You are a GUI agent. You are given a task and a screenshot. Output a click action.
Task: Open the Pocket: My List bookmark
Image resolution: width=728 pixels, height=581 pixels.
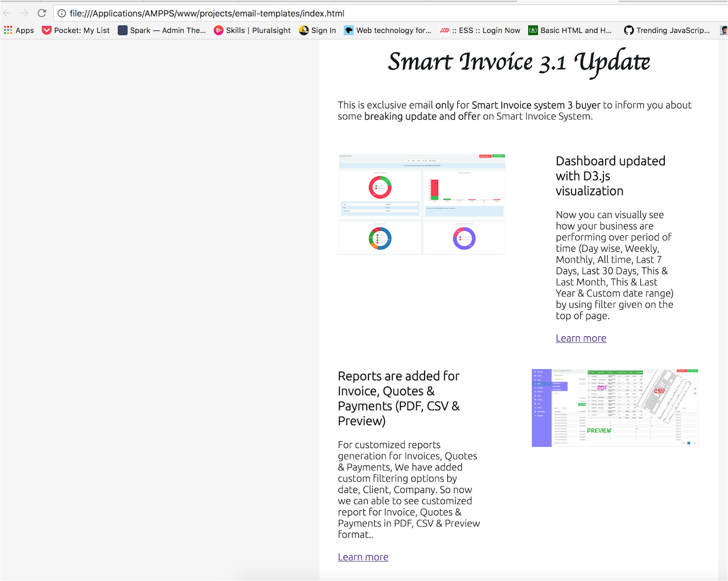pyautogui.click(x=76, y=31)
